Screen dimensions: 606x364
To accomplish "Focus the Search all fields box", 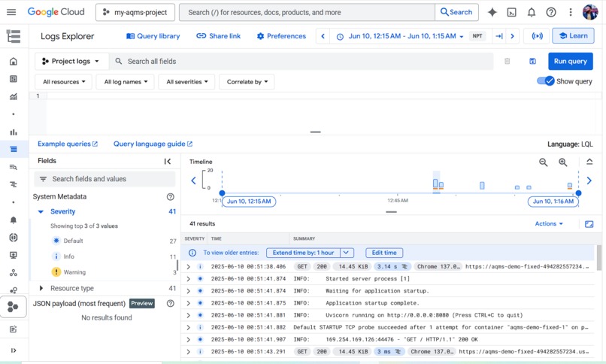I will click(x=301, y=61).
